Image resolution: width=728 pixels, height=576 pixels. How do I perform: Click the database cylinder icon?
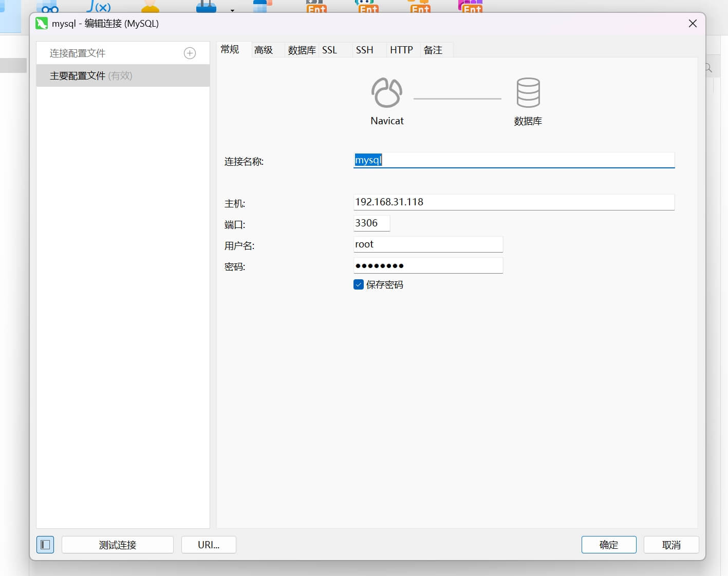[x=528, y=92]
